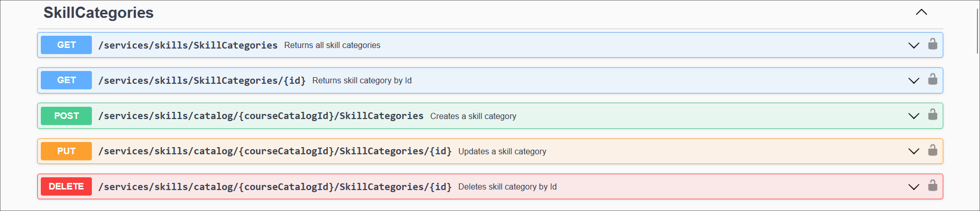
Task: Click the lock icon on POST SkillCategories row
Action: tap(932, 115)
